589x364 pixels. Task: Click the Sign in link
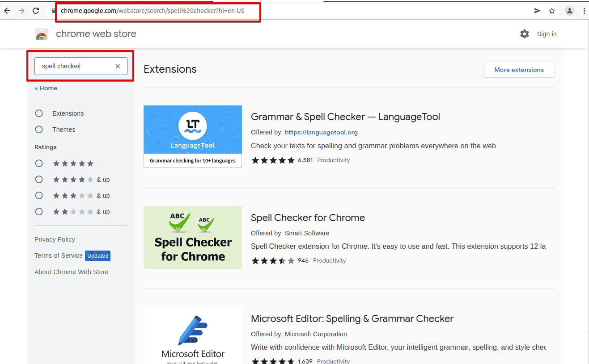(547, 34)
